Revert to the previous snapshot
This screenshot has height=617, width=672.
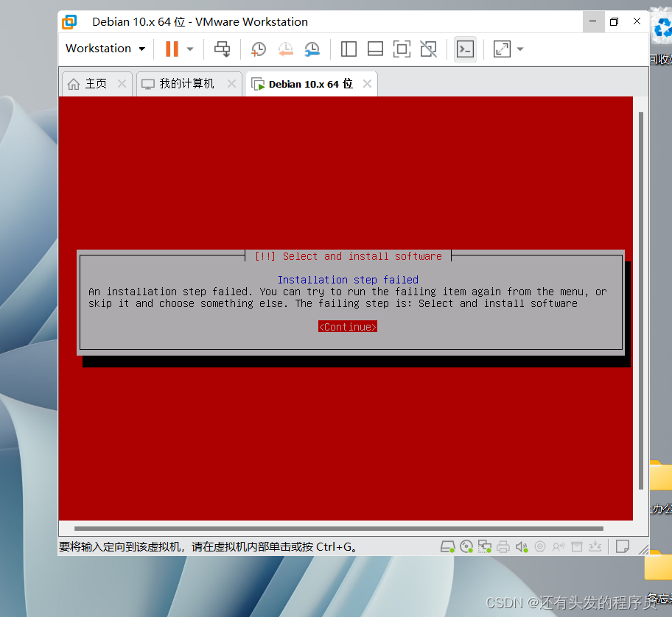point(285,49)
